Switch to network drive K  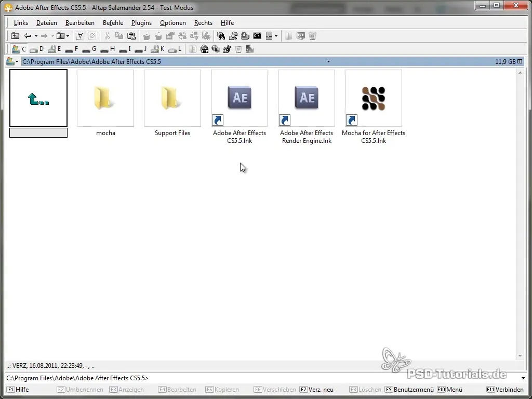coord(157,49)
